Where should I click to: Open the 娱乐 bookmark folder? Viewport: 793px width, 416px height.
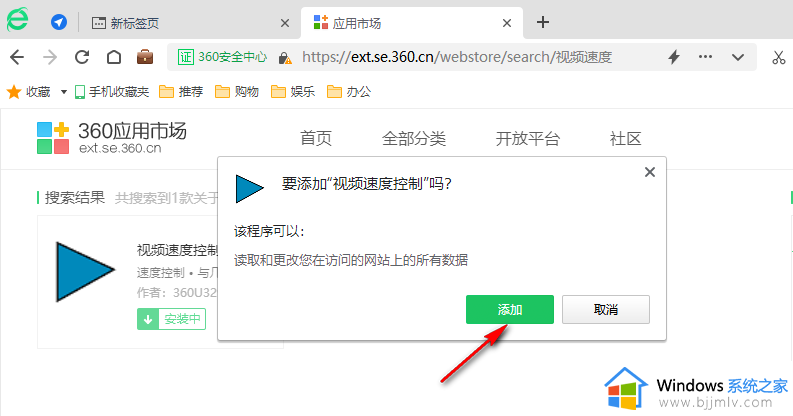tap(293, 91)
